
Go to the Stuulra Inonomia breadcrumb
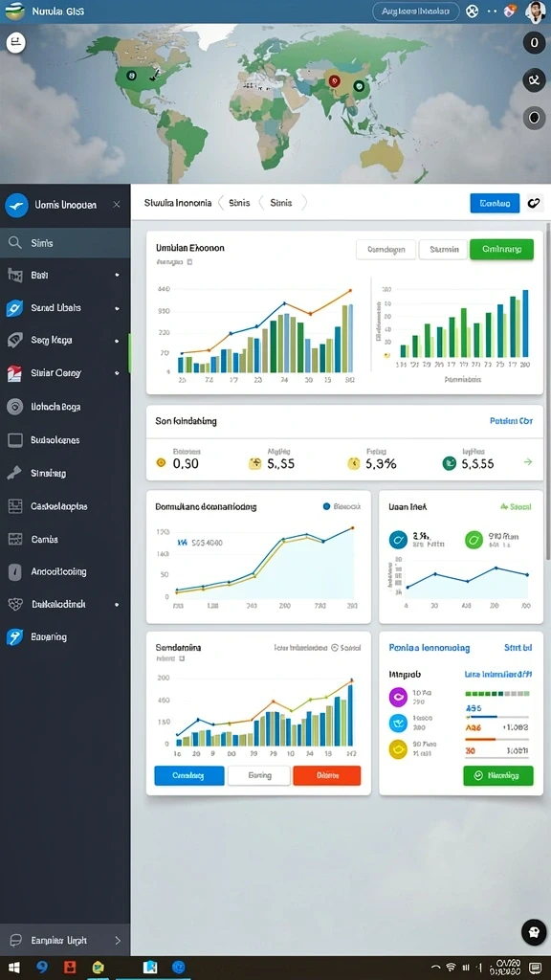coord(177,203)
